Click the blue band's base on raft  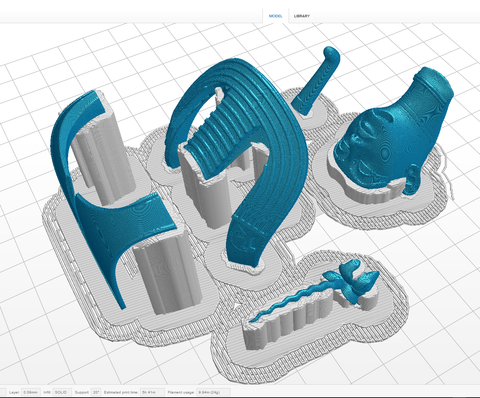coord(243,252)
